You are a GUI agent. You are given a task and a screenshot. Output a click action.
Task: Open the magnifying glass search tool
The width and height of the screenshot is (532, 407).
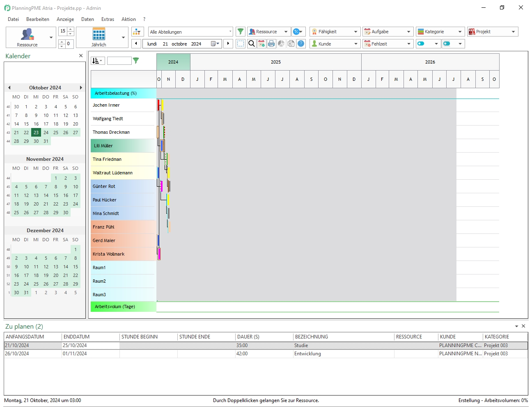click(x=252, y=43)
